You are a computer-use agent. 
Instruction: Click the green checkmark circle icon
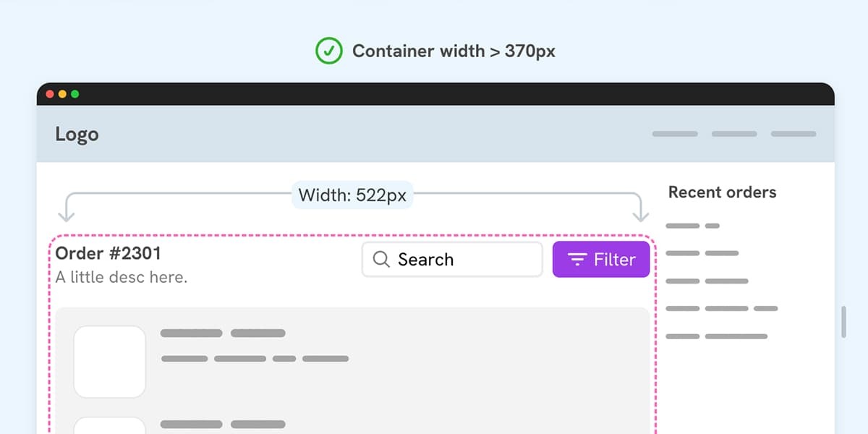point(328,51)
